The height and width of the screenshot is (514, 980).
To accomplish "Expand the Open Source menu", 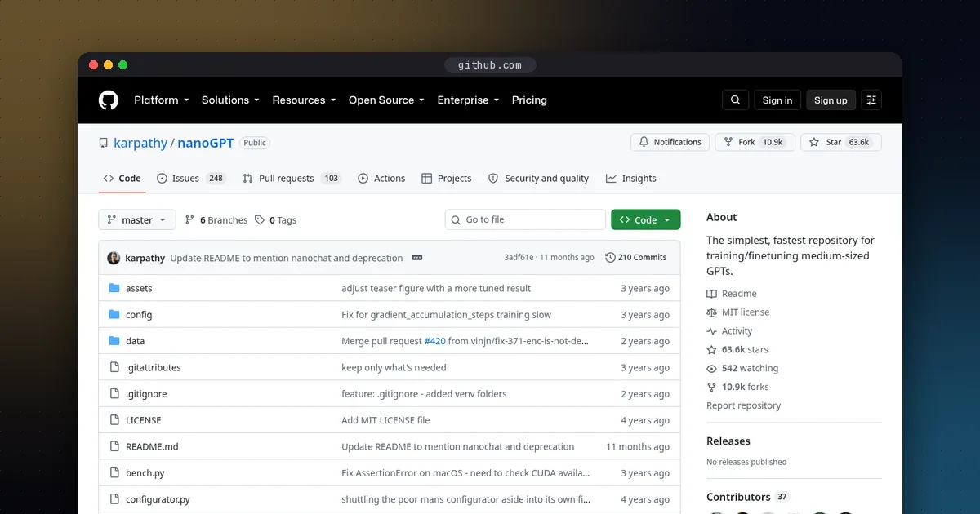I will (x=386, y=100).
